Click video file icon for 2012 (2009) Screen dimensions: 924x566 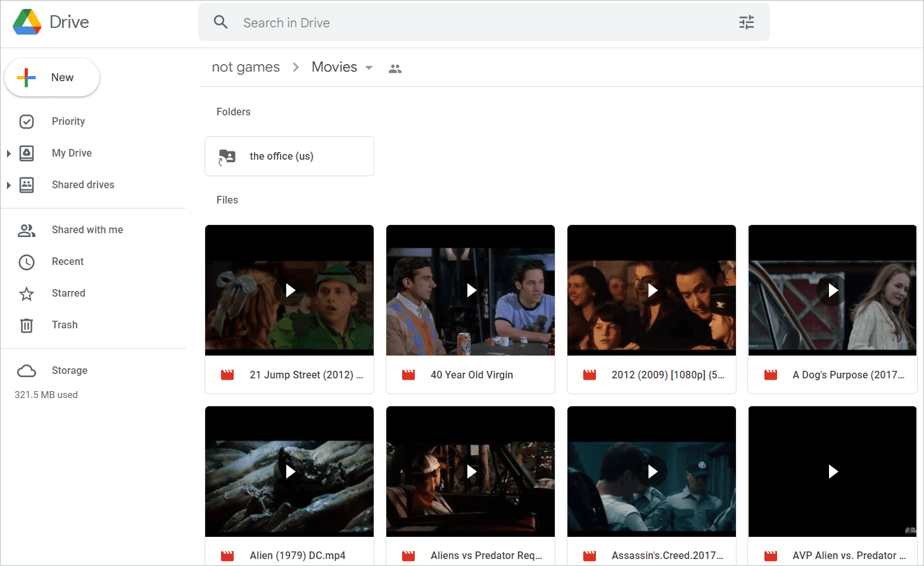tap(590, 375)
